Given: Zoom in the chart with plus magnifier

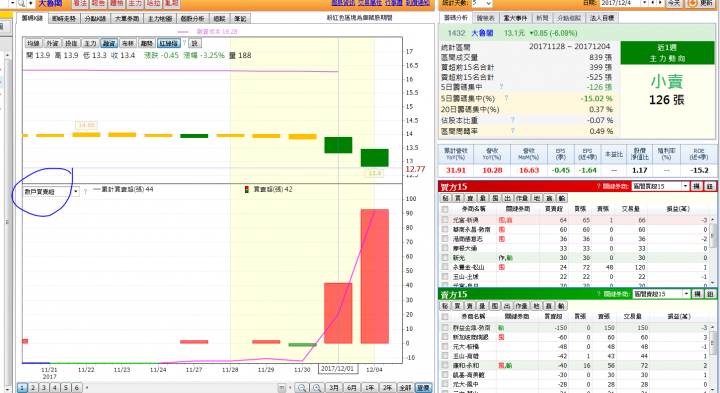Looking at the screenshot, I should pos(317,388).
